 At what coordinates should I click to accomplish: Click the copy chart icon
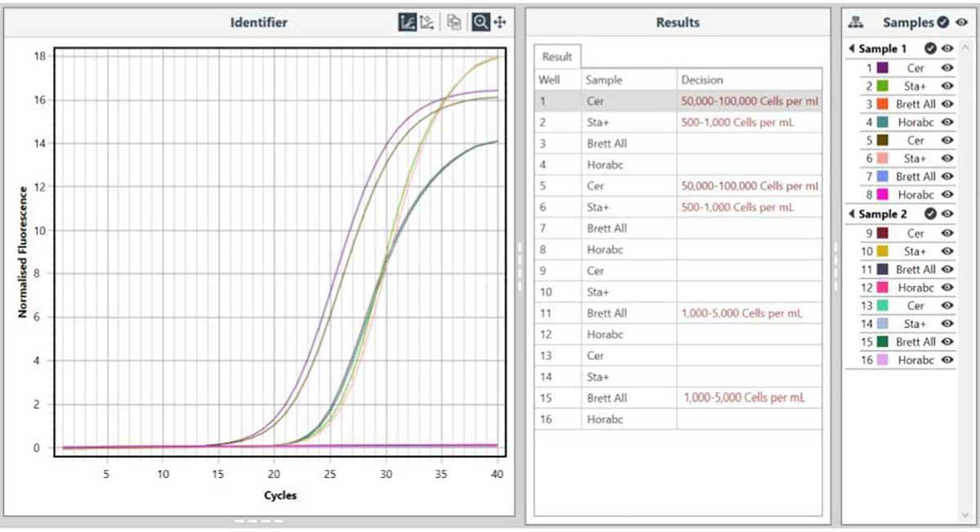coord(453,23)
